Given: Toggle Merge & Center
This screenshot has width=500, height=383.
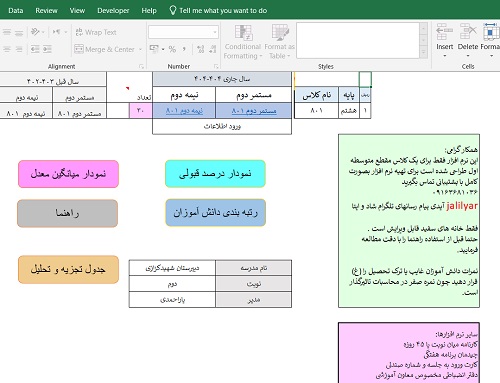Looking at the screenshot, I should click(104, 49).
